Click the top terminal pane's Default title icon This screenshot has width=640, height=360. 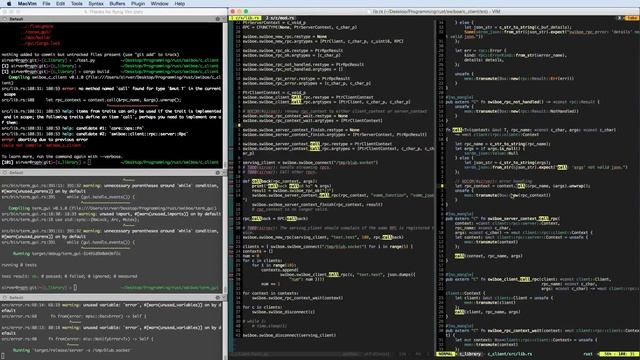[x=4, y=19]
